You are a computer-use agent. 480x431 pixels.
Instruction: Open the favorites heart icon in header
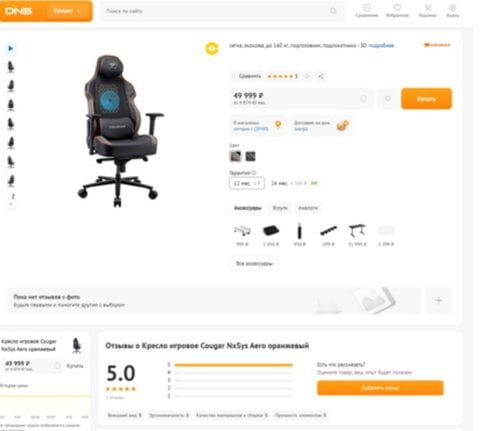coord(397,11)
